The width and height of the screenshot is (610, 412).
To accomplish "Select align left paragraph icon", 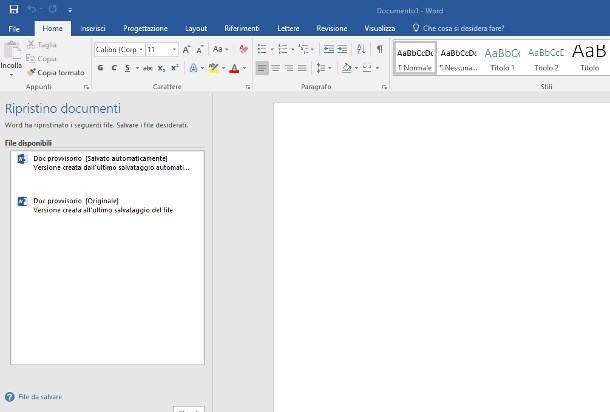I will tap(262, 68).
